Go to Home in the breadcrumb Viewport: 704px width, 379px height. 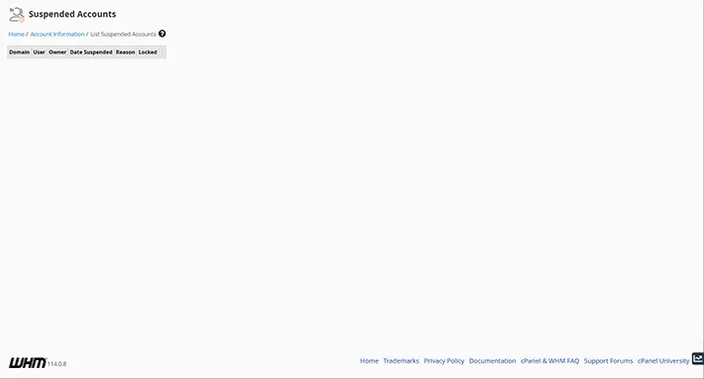[x=16, y=34]
